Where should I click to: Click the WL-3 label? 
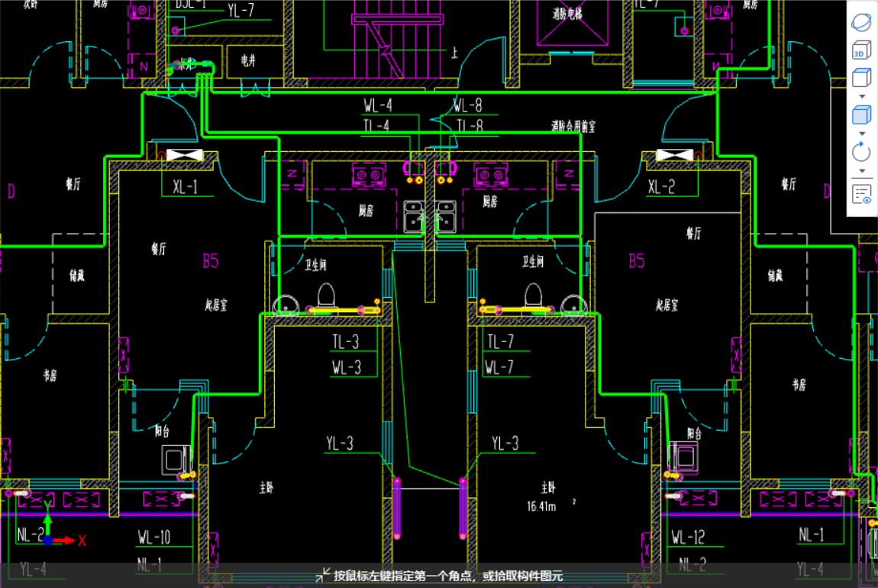347,367
